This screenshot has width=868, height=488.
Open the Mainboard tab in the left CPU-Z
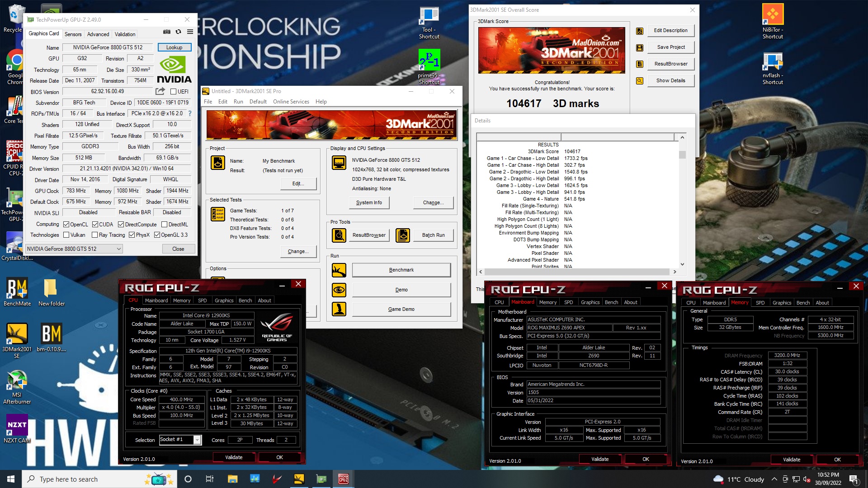click(x=156, y=300)
